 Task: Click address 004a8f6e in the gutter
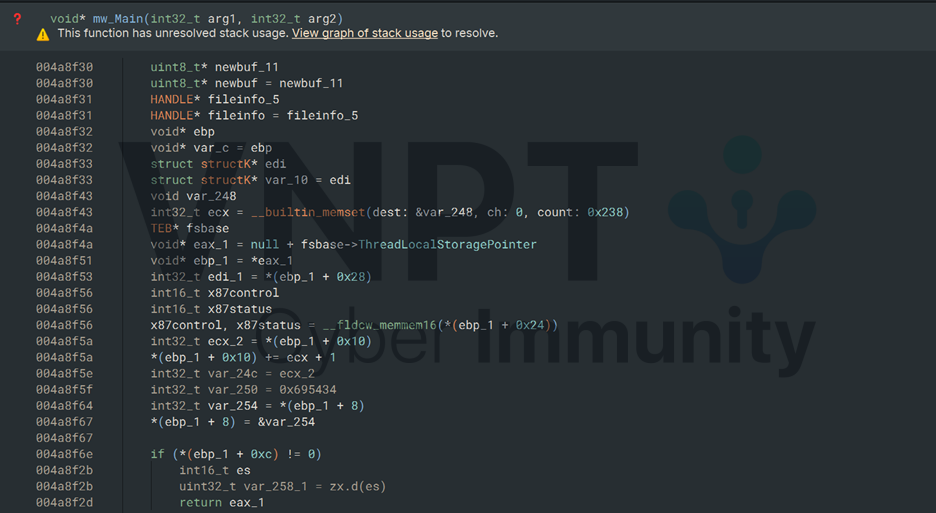64,454
